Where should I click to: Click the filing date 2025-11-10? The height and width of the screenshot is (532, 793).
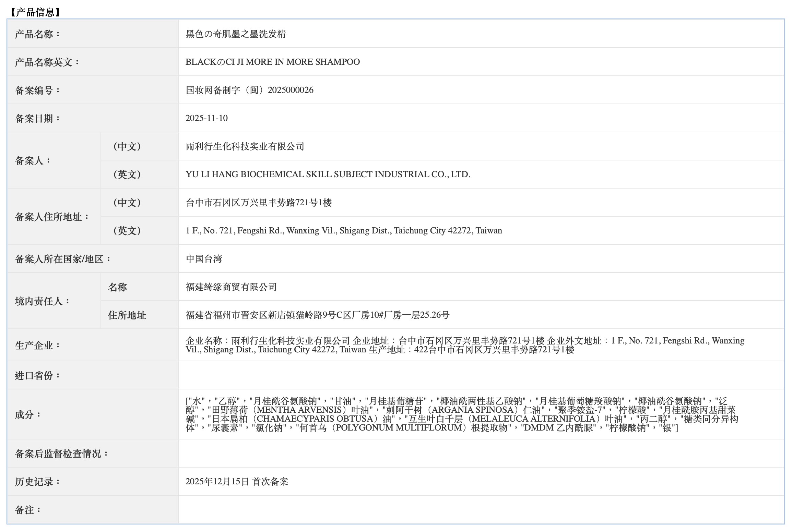[206, 118]
